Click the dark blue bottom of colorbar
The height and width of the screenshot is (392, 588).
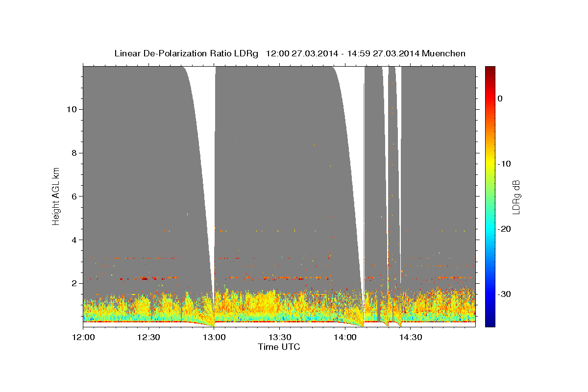(x=490, y=322)
